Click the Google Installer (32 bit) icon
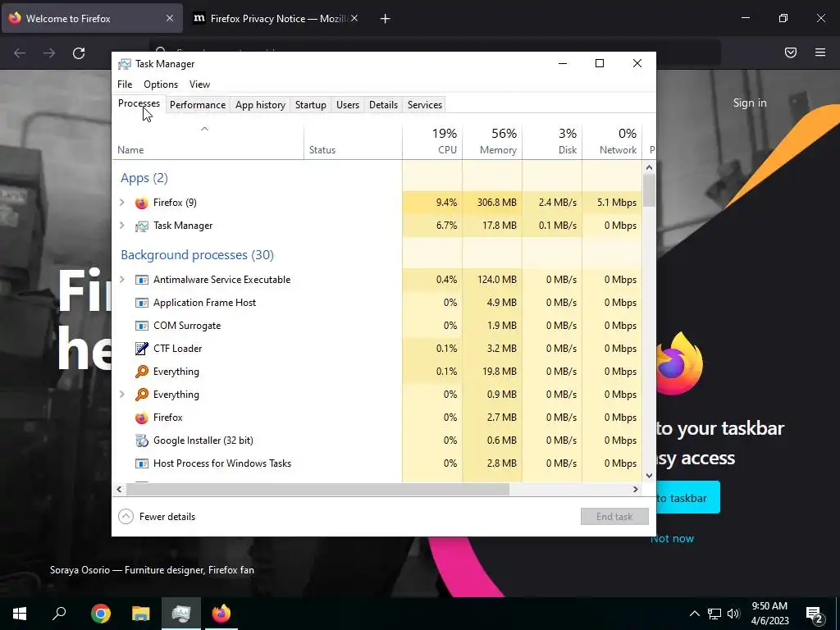 (x=141, y=441)
